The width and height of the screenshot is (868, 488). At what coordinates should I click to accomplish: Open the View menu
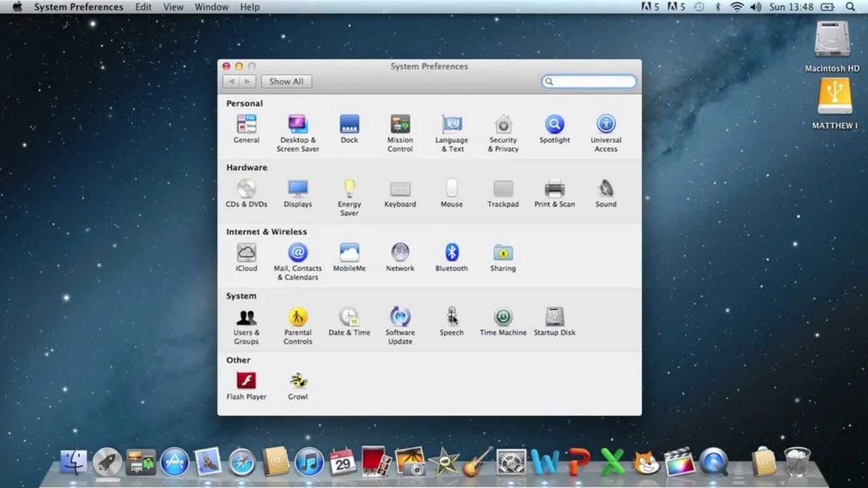click(174, 7)
